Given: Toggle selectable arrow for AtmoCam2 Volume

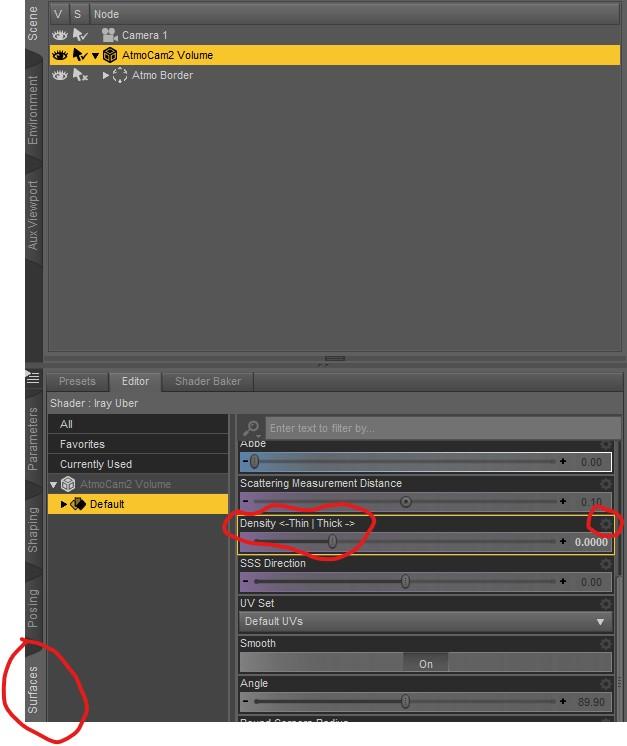Looking at the screenshot, I should click(x=80, y=55).
